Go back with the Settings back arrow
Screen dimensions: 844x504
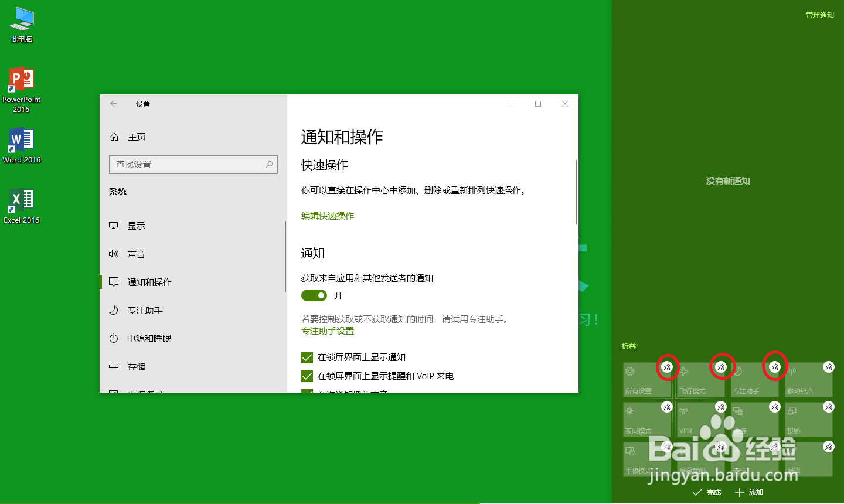click(x=114, y=104)
